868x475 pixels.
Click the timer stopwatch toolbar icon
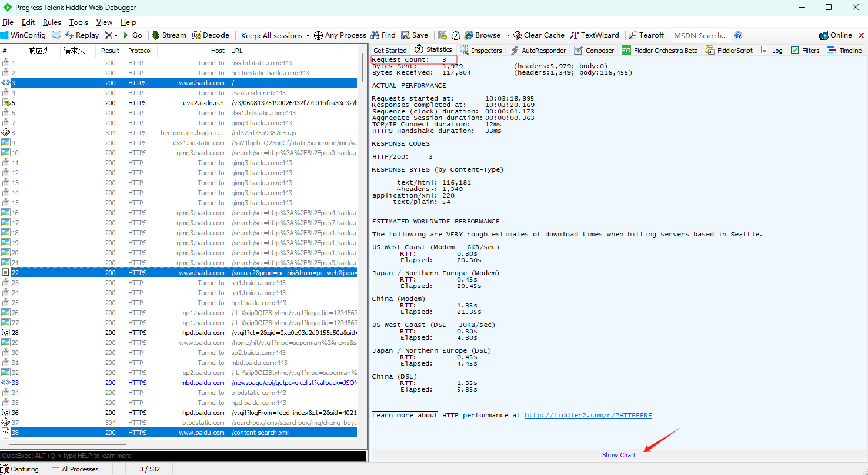pyautogui.click(x=456, y=35)
